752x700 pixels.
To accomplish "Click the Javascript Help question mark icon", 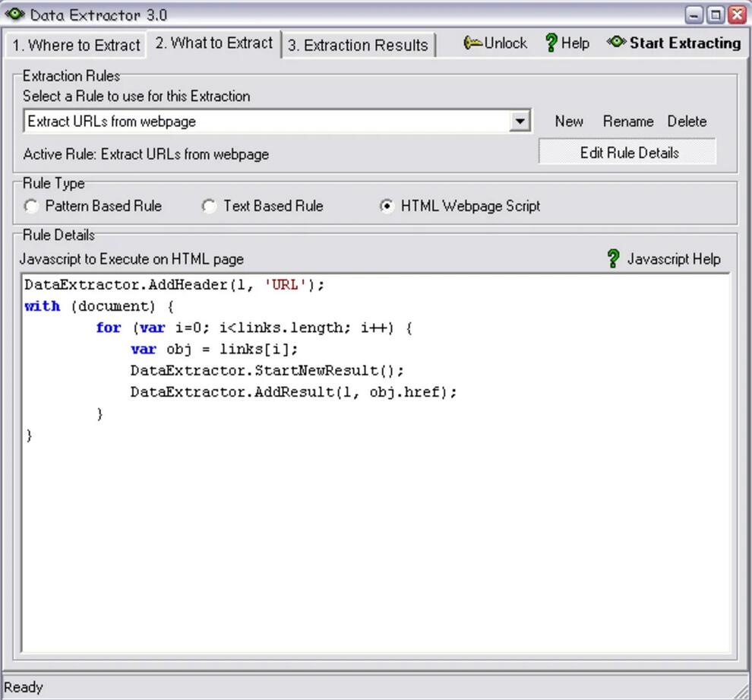I will pos(613,258).
